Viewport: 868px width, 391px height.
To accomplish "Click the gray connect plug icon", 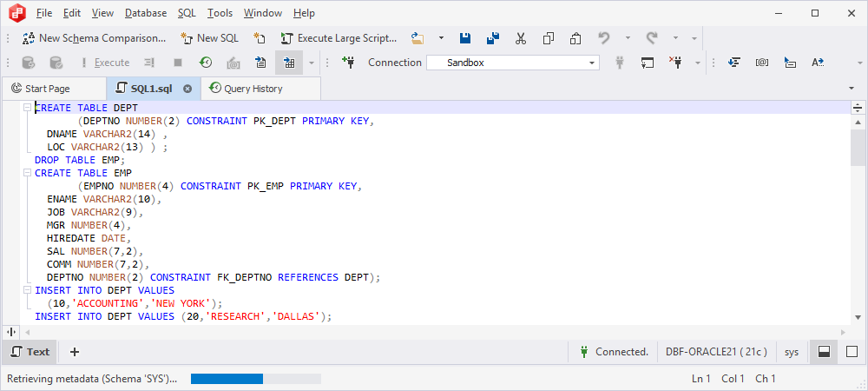I will pos(620,63).
